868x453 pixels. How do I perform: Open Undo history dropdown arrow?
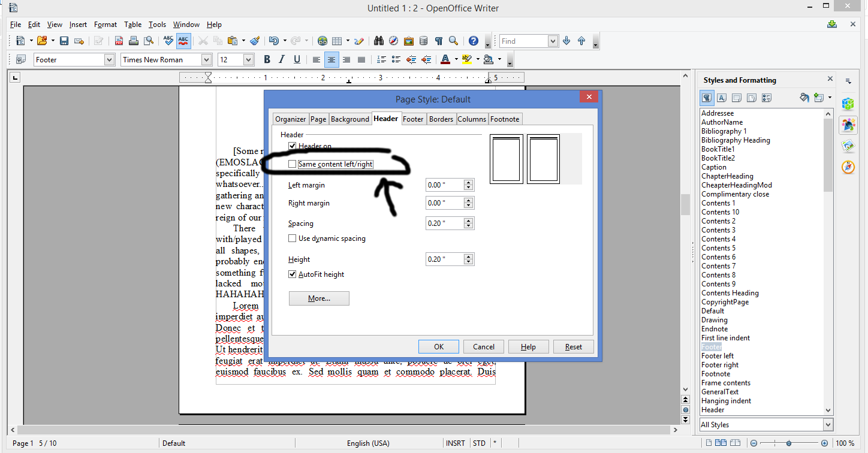(x=284, y=41)
